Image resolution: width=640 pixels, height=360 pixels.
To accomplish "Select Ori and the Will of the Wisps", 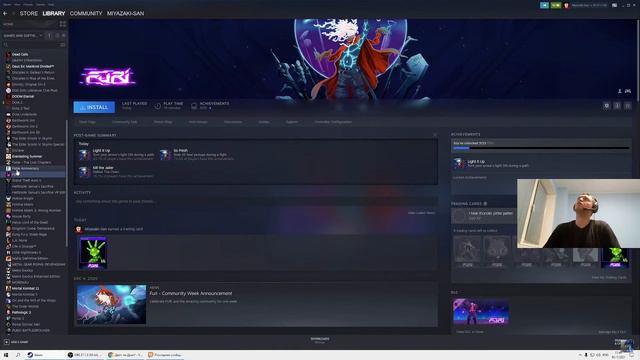I will click(x=34, y=300).
